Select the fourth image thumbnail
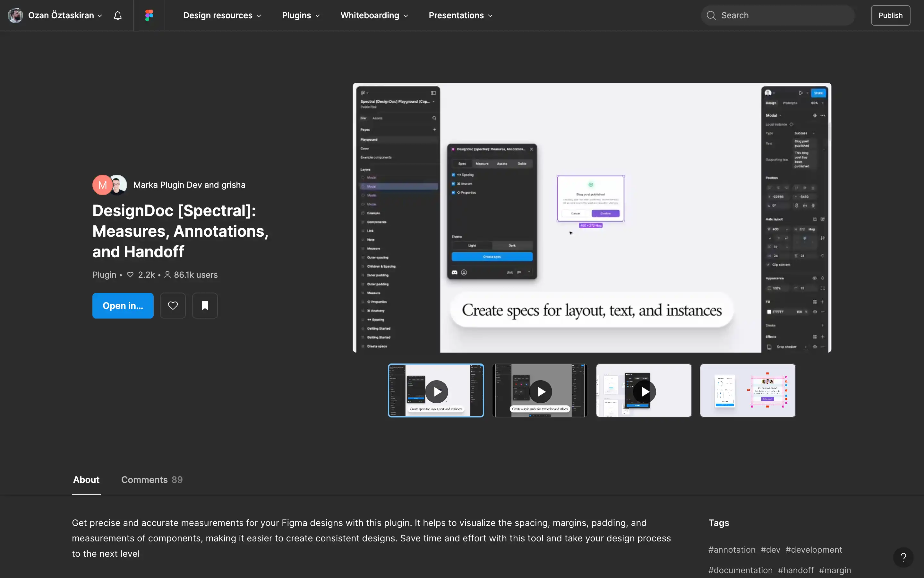 point(748,390)
